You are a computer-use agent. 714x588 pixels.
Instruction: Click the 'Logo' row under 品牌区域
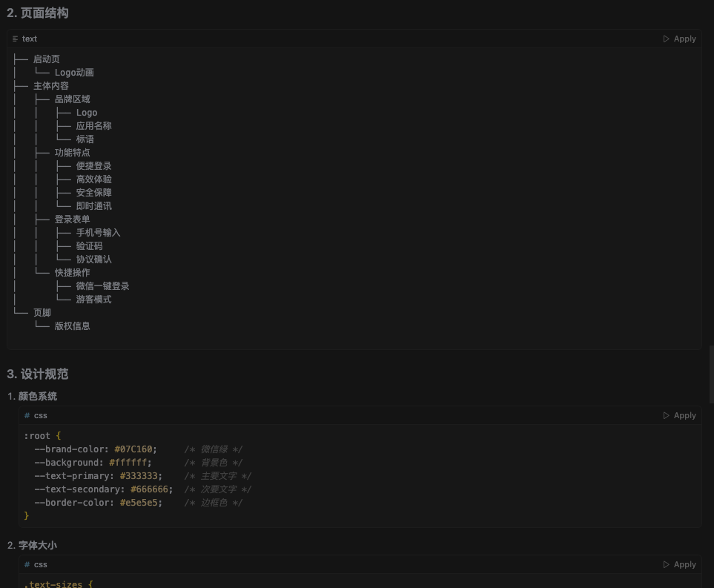click(x=87, y=113)
